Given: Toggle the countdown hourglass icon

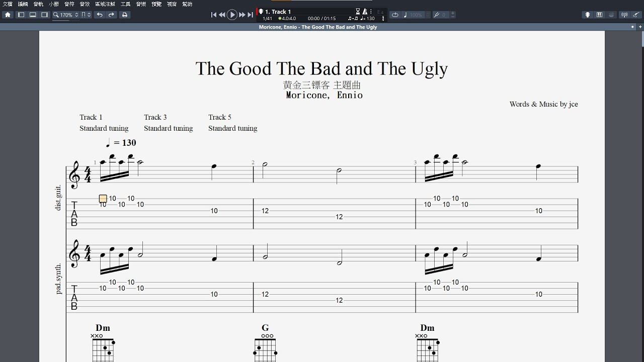Looking at the screenshot, I should click(358, 12).
